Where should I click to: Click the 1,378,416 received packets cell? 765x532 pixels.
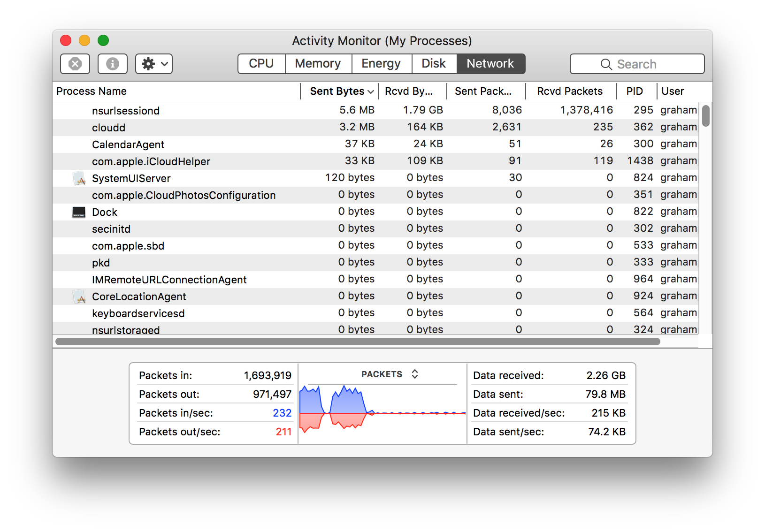pyautogui.click(x=587, y=110)
